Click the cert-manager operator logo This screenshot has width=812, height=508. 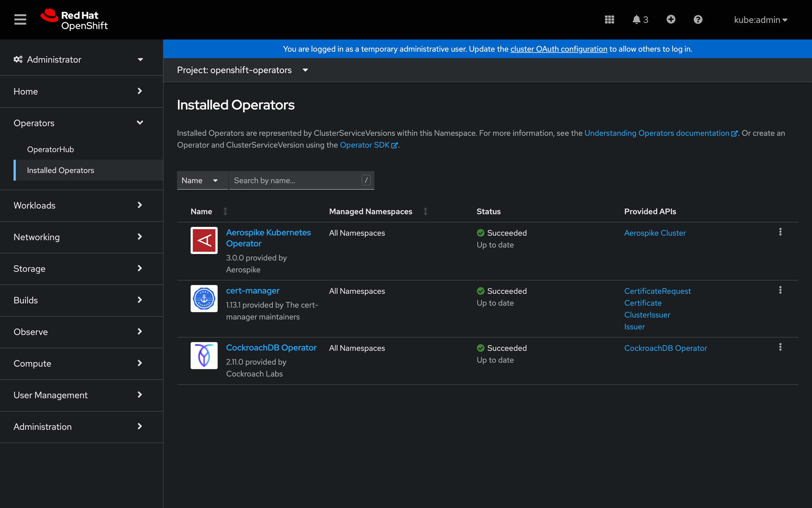pyautogui.click(x=204, y=298)
